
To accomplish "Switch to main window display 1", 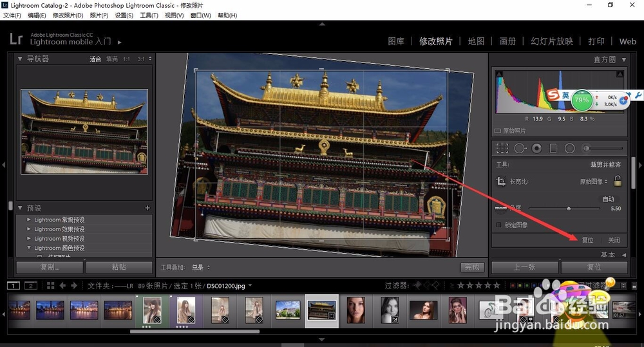I will tap(13, 285).
